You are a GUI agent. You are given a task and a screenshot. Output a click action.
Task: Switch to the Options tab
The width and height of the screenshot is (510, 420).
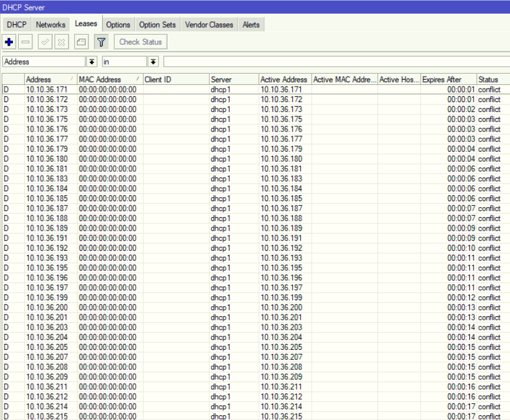click(118, 25)
